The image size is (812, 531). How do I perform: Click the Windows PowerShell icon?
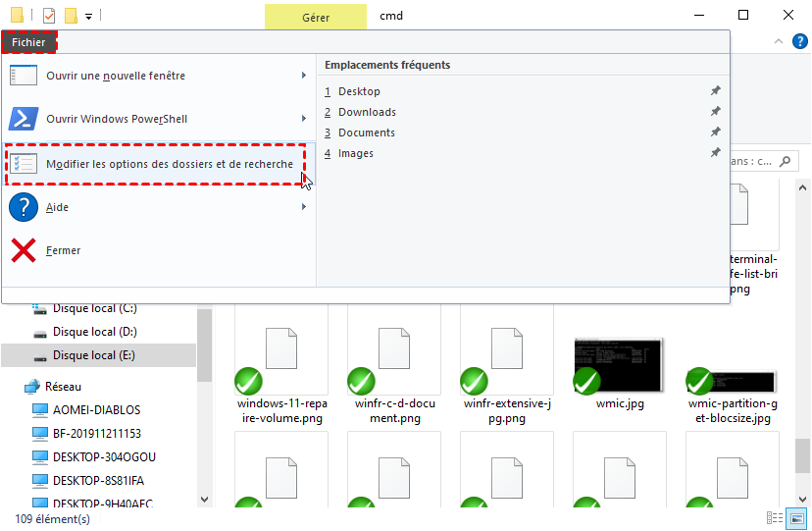(23, 119)
